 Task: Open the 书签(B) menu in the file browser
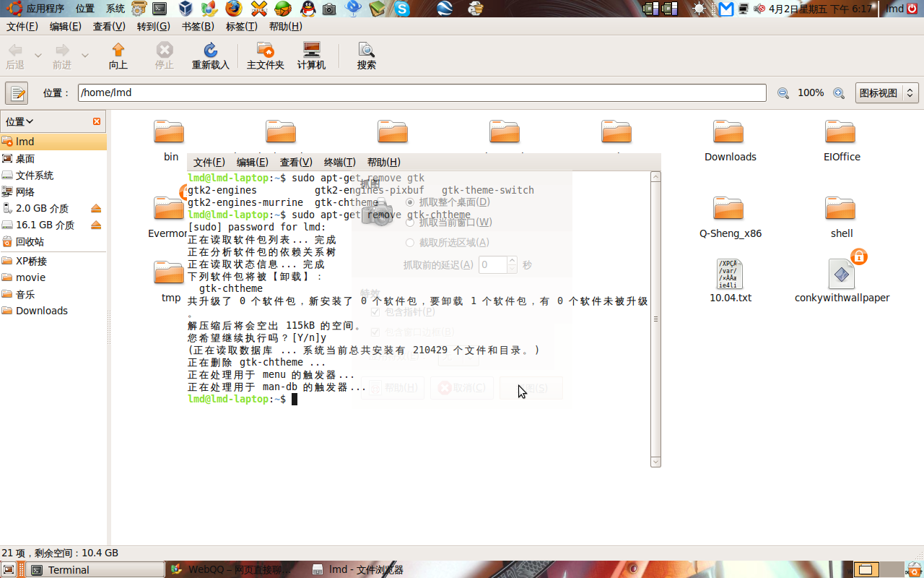pyautogui.click(x=198, y=26)
